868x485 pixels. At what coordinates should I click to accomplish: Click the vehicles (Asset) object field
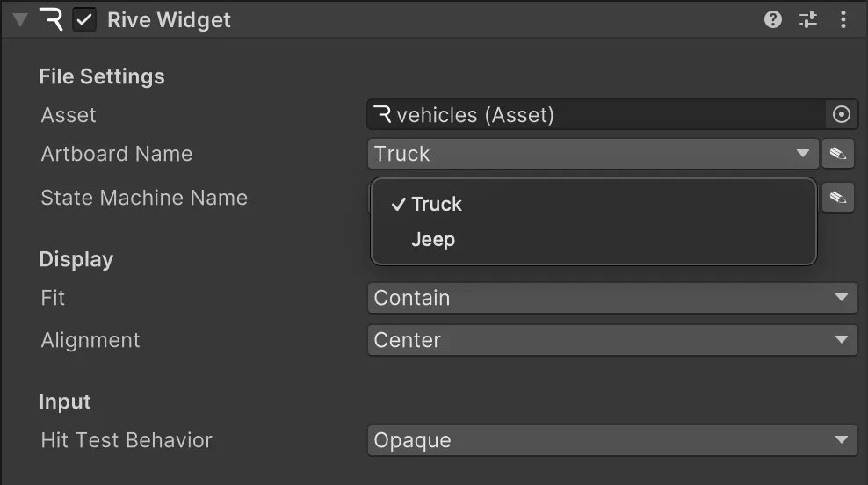(597, 115)
